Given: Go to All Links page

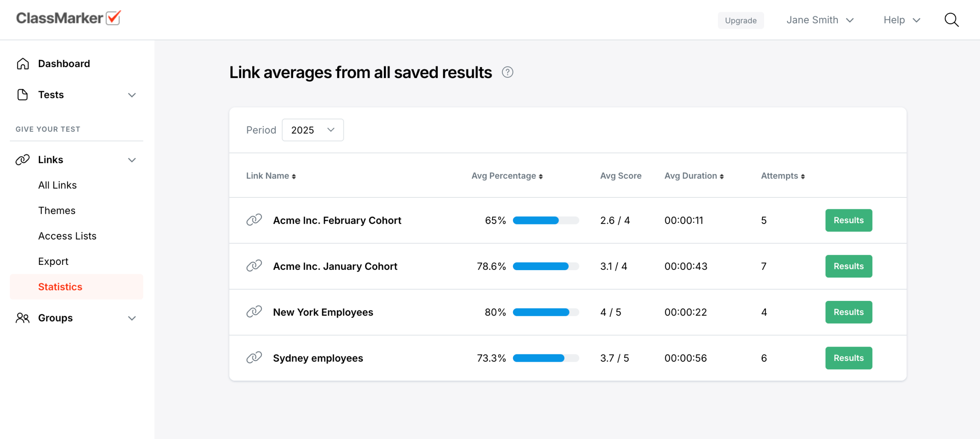Looking at the screenshot, I should (x=57, y=185).
